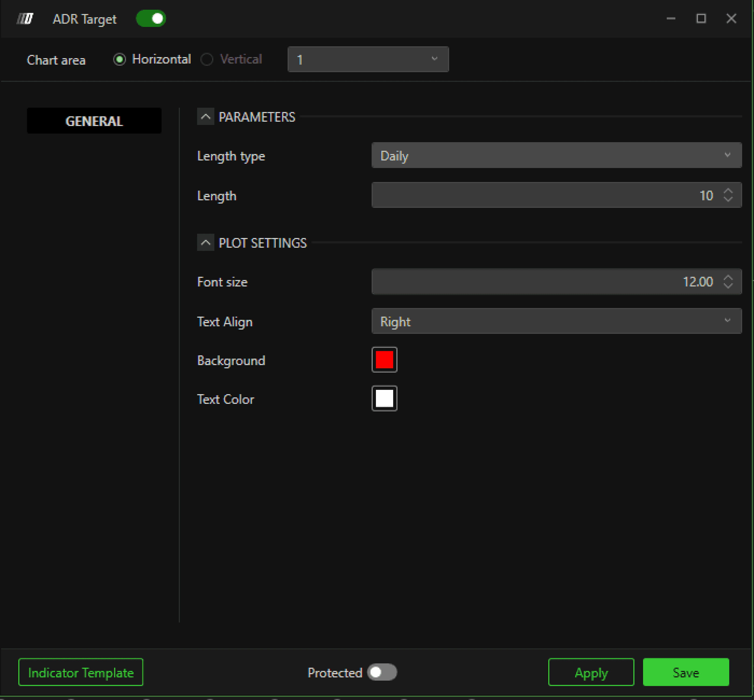
Task: Click the Apply button
Action: 591,672
